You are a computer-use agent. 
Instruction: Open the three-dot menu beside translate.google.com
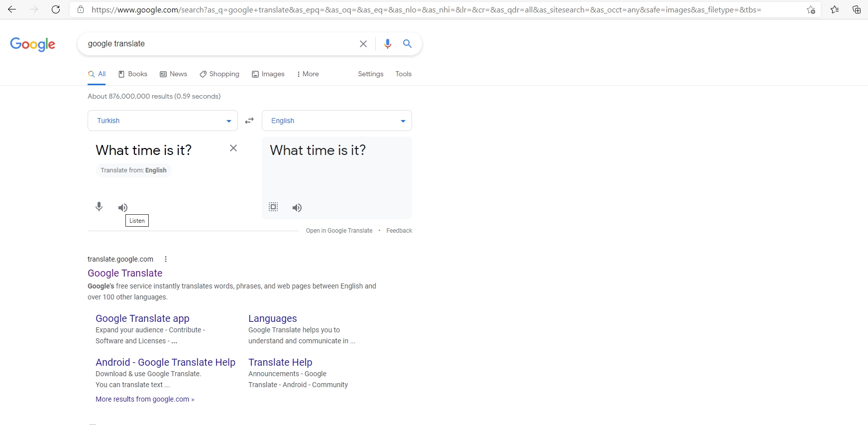click(x=166, y=259)
